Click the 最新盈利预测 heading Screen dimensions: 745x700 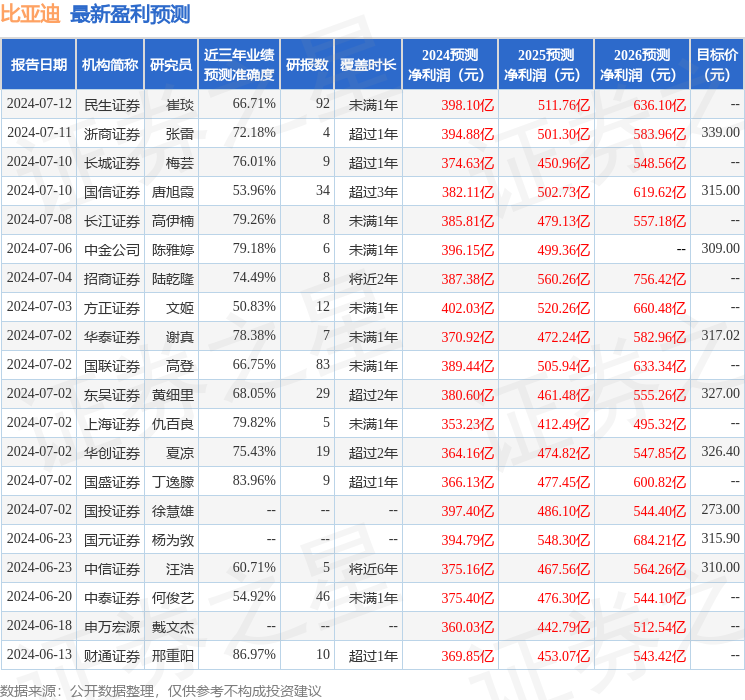(130, 14)
